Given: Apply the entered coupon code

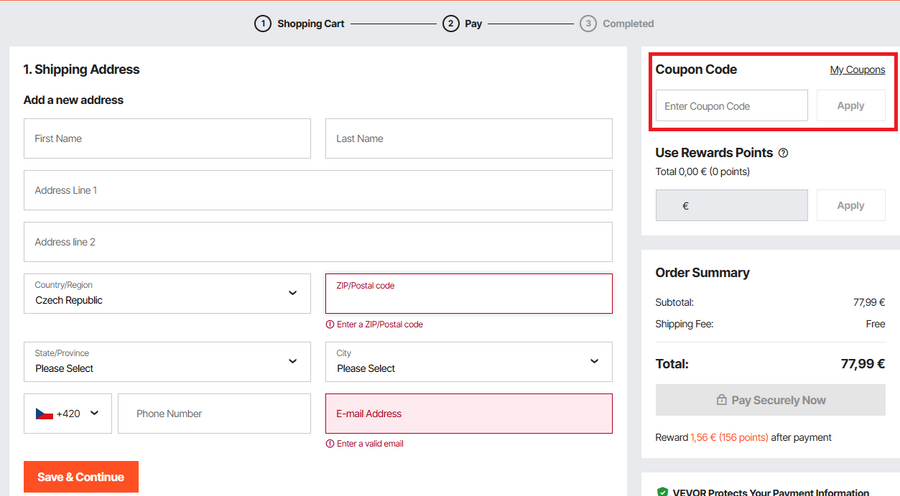Looking at the screenshot, I should pos(850,106).
